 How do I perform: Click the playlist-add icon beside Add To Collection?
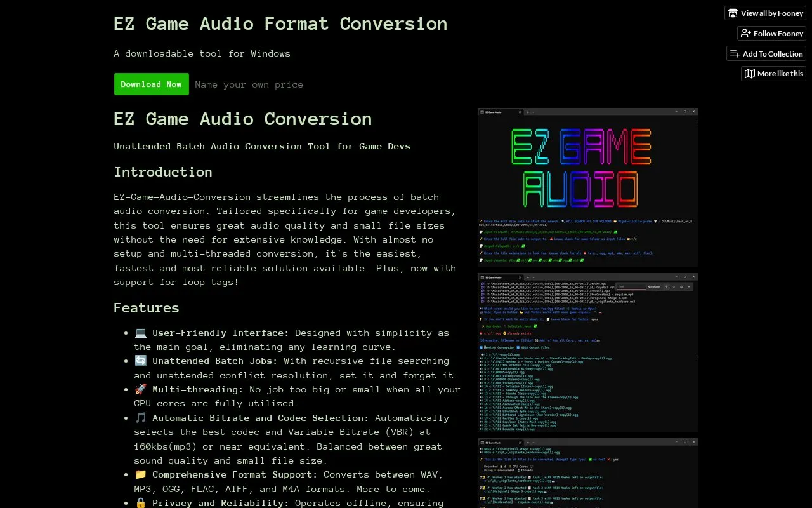[x=735, y=54]
